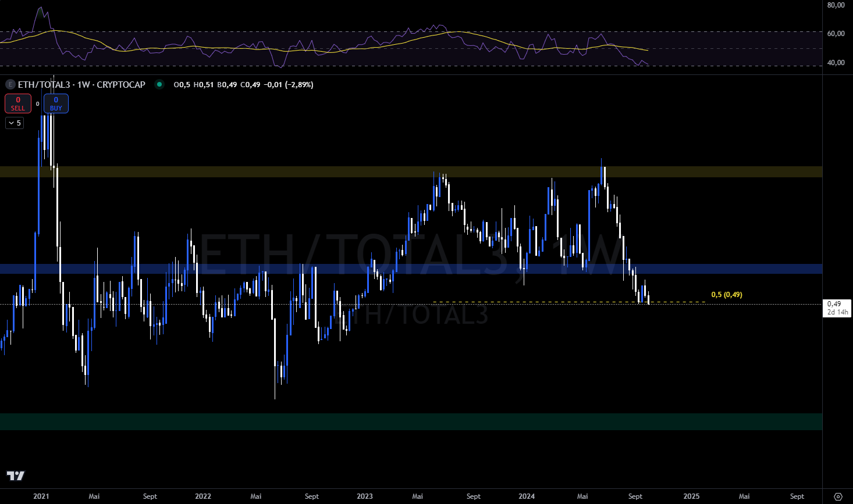Click the 40,00 level on RSI scale
The height and width of the screenshot is (504, 853).
[836, 63]
